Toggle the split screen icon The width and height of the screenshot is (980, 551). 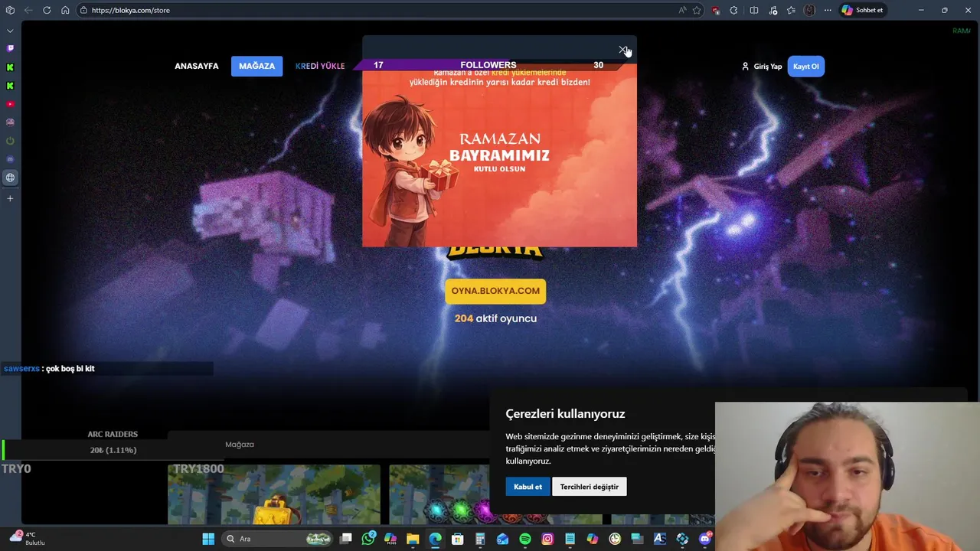point(754,10)
